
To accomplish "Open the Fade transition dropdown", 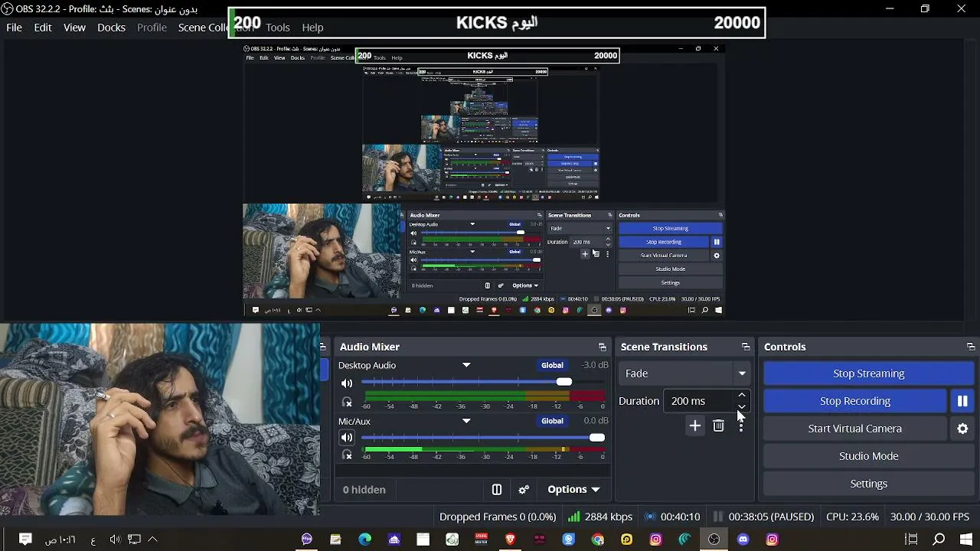I will click(684, 373).
